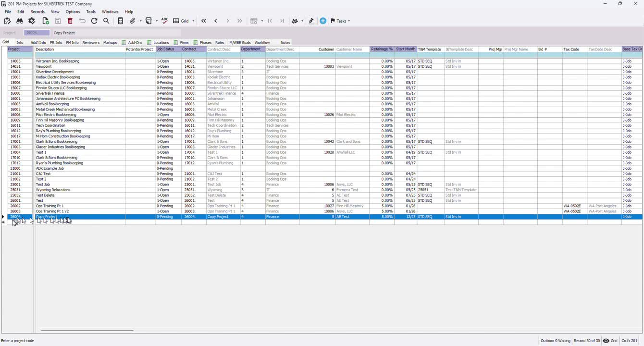Open the Help menu

[129, 12]
